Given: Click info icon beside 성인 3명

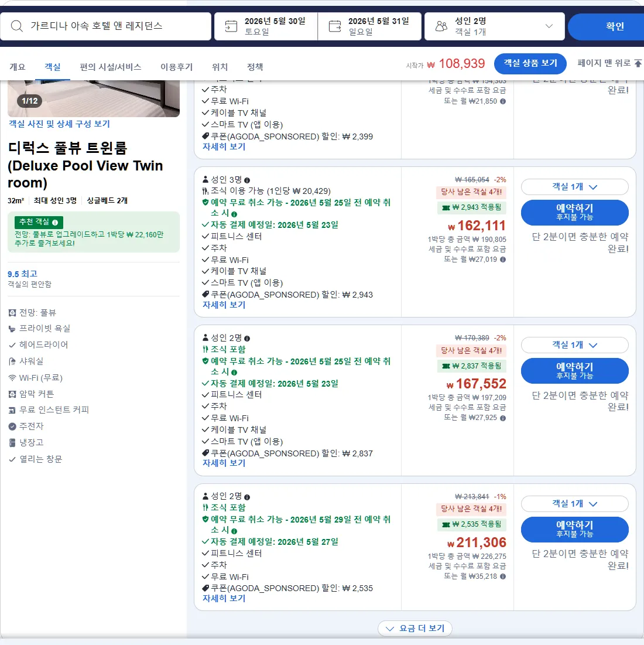Looking at the screenshot, I should [x=247, y=180].
